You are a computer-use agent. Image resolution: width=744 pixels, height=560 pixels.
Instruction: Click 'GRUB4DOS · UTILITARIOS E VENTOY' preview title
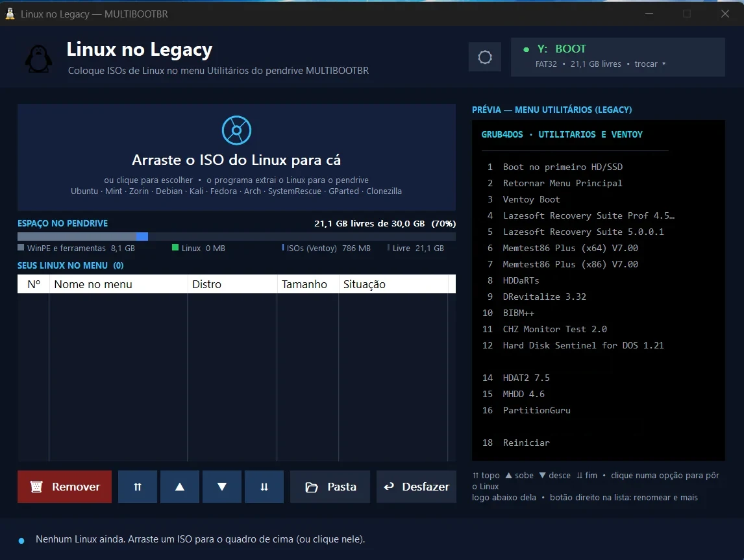[x=562, y=134]
